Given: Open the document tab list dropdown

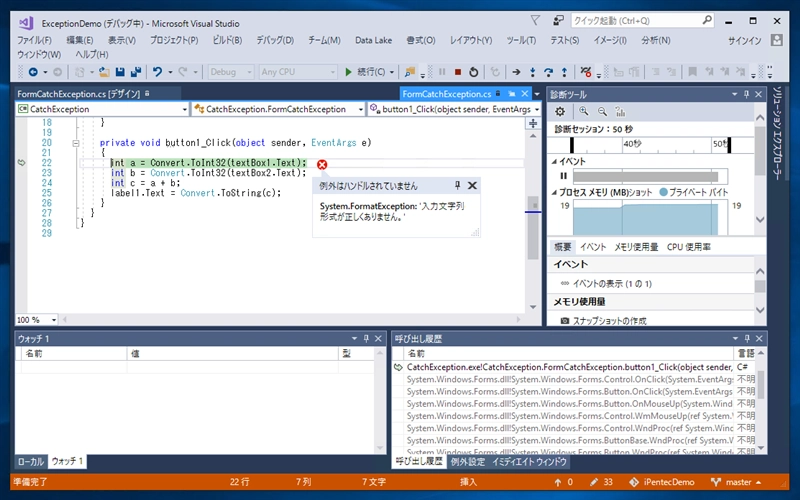Looking at the screenshot, I should [537, 94].
